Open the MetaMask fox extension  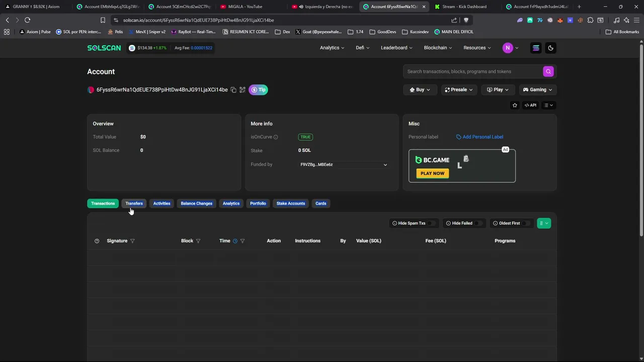point(560,20)
